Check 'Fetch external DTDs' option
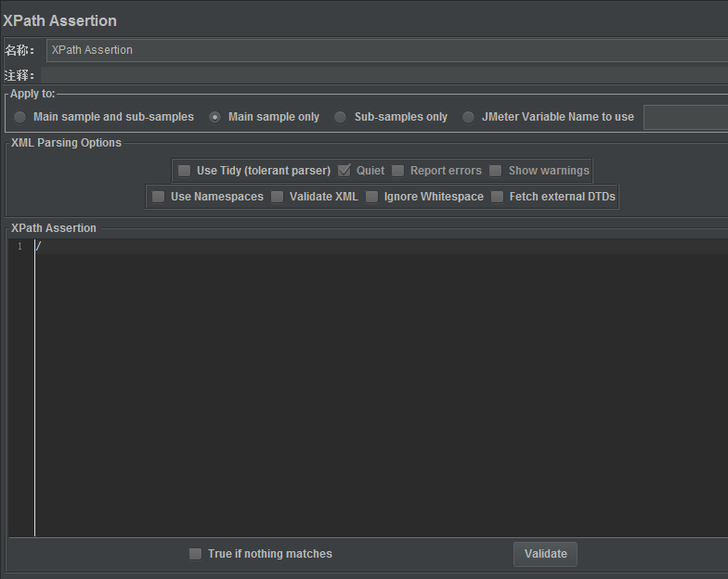 498,197
